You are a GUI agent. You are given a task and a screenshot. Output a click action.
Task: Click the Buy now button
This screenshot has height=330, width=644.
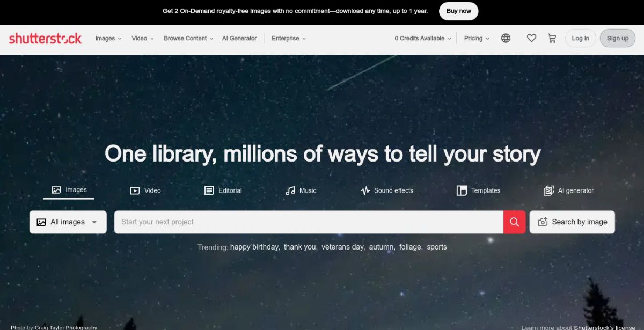[459, 11]
